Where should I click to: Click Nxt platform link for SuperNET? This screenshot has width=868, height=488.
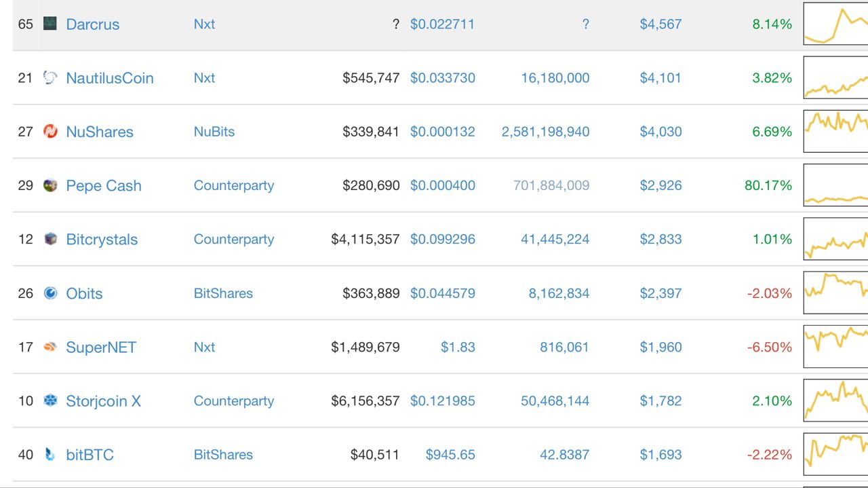204,347
